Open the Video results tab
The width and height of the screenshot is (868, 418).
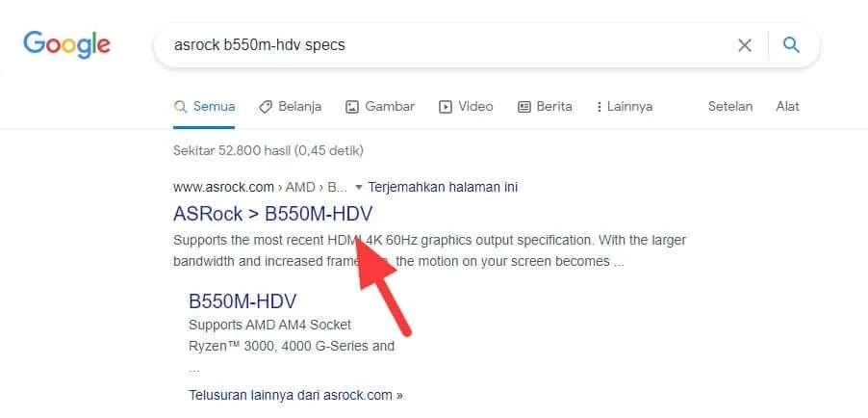466,107
